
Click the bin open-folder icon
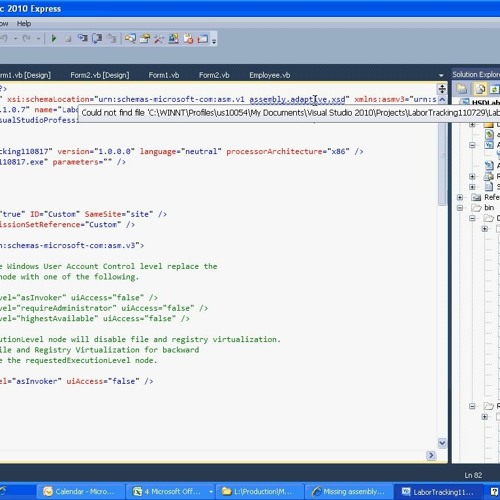tap(476, 208)
